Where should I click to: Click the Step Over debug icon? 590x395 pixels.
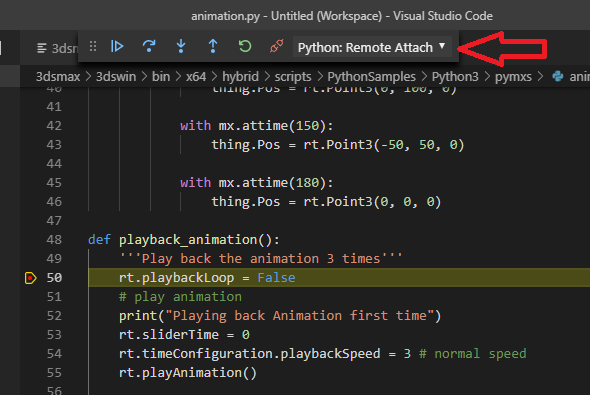[x=149, y=47]
